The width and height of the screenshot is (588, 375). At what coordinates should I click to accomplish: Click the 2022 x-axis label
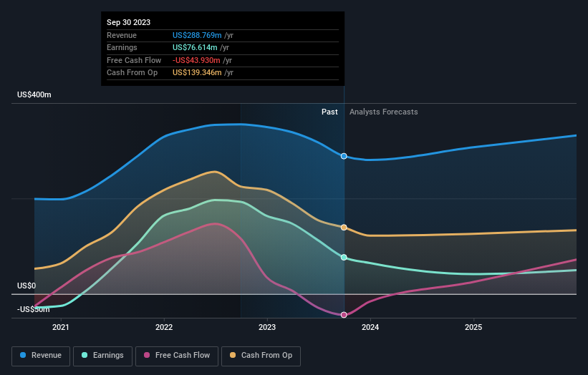click(x=164, y=328)
